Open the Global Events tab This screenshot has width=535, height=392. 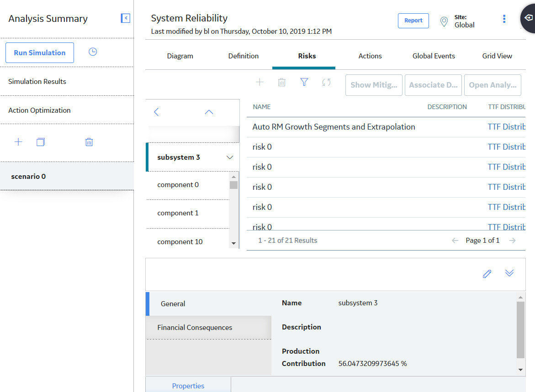(434, 56)
